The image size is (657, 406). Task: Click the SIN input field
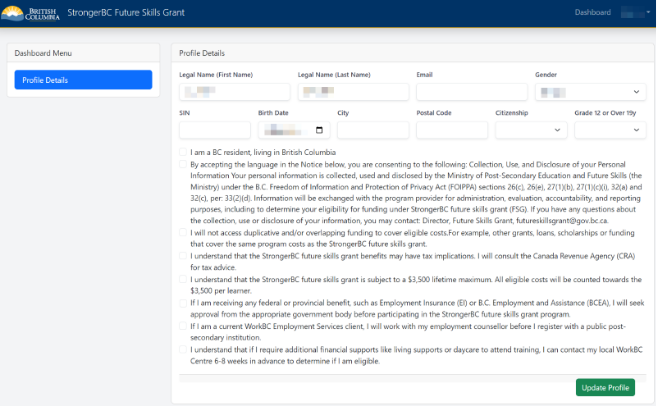[215, 130]
